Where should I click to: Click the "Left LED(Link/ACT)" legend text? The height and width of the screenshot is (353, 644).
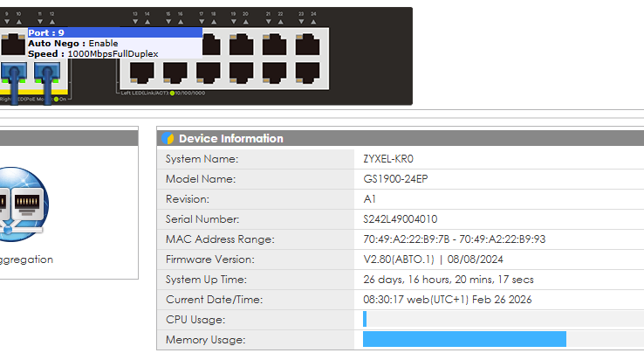[x=145, y=93]
